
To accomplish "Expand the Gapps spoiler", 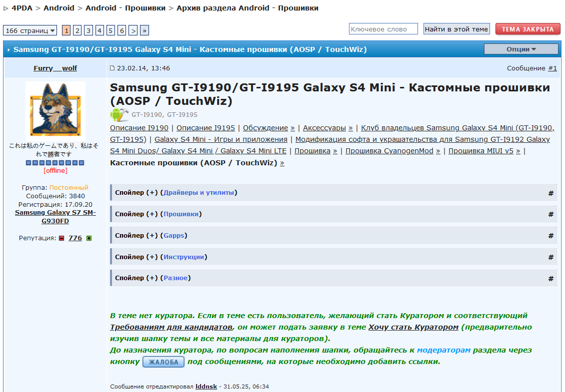I will pyautogui.click(x=175, y=236).
